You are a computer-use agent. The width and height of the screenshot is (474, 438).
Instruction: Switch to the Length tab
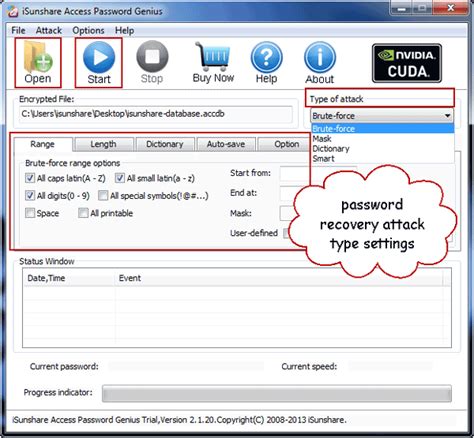(103, 144)
